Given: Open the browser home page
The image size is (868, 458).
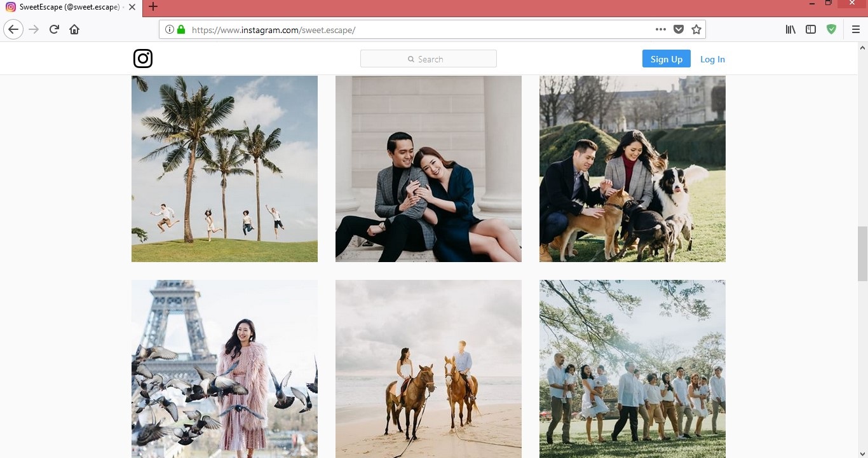Looking at the screenshot, I should pyautogui.click(x=74, y=29).
